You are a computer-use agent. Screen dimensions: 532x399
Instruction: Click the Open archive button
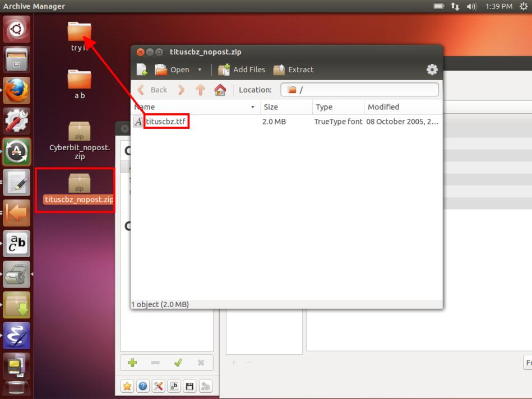click(173, 69)
